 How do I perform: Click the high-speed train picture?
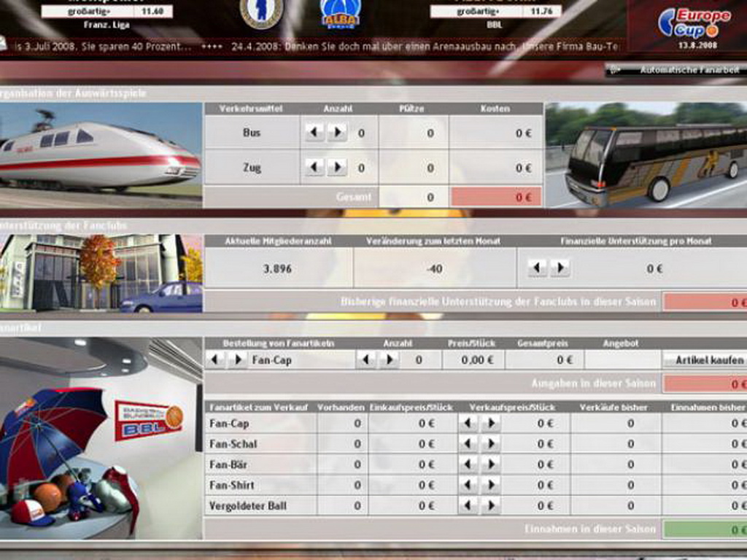click(x=101, y=155)
